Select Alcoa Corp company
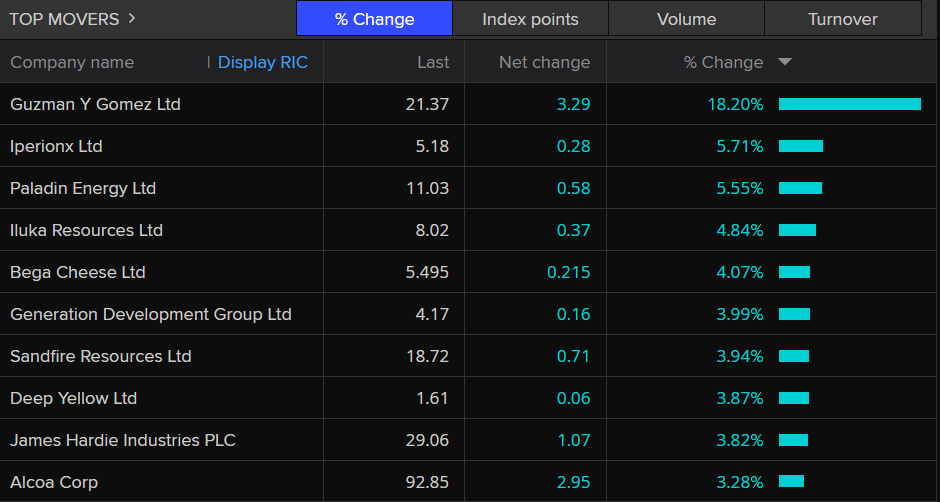This screenshot has width=940, height=502. [54, 482]
